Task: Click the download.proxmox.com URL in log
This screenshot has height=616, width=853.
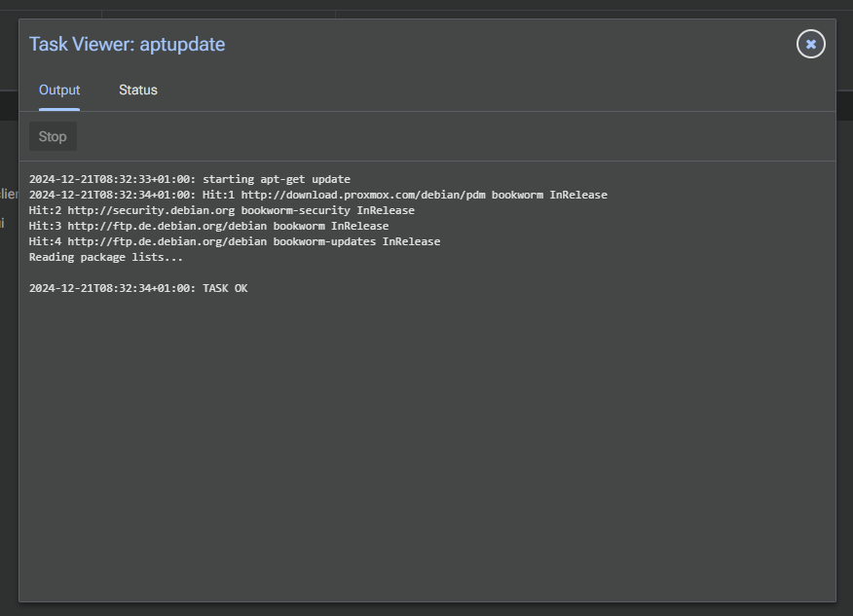Action: (363, 195)
